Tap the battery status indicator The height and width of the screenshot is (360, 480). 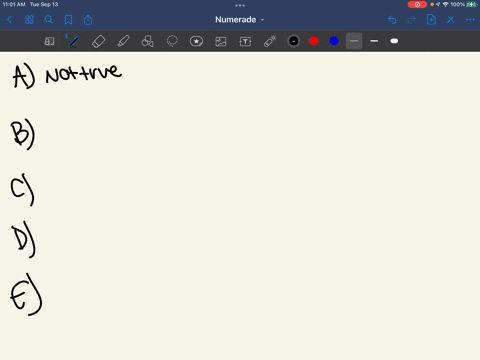pyautogui.click(x=471, y=4)
